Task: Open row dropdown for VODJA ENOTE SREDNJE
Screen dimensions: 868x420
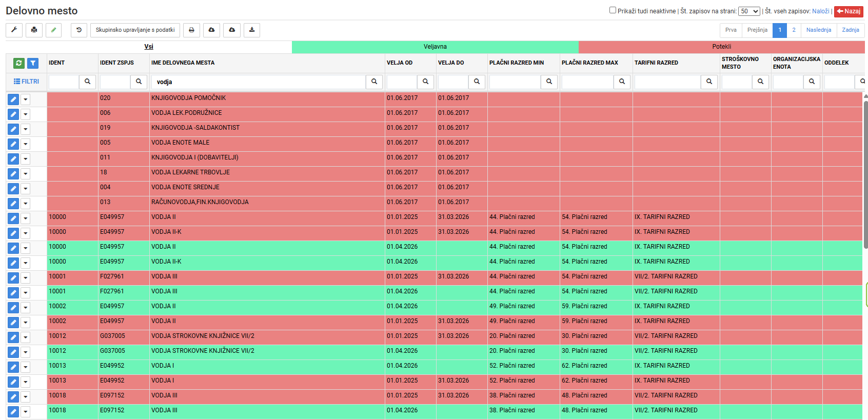Action: coord(25,189)
